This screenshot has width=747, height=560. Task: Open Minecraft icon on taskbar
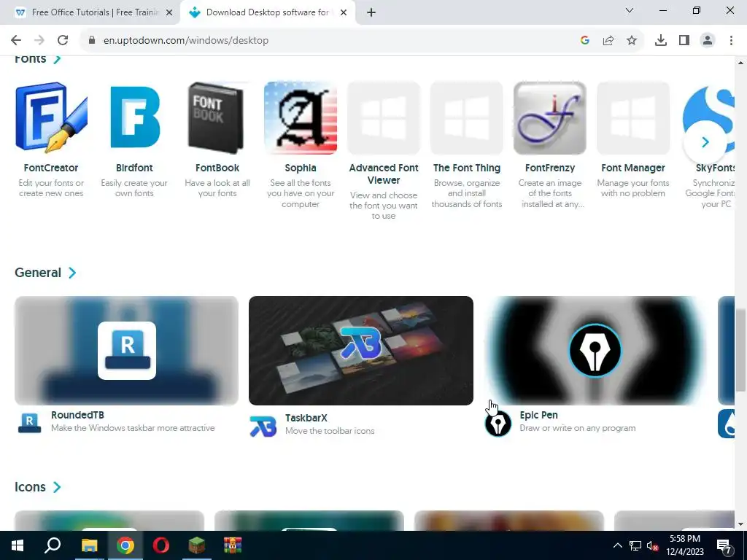(197, 545)
